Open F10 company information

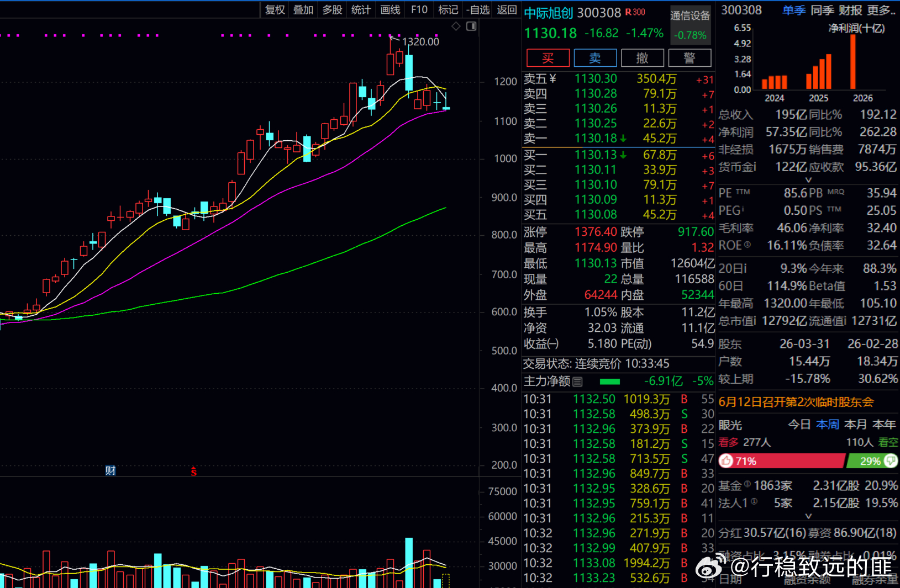[x=419, y=9]
